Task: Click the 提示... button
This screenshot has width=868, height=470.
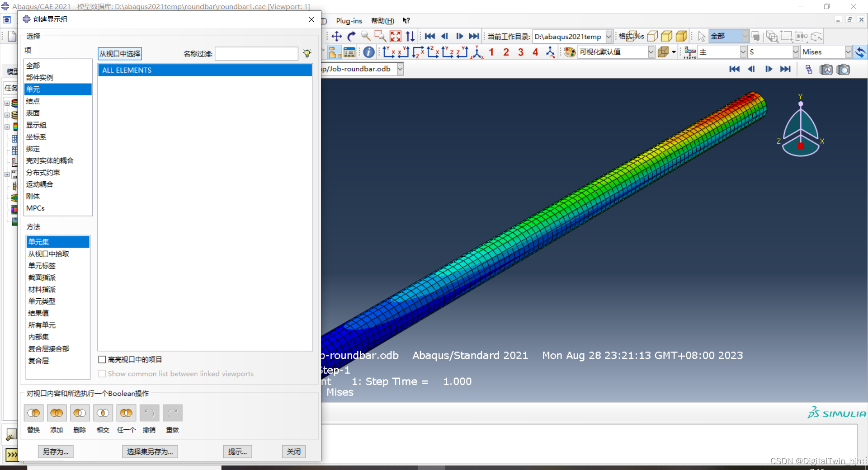Action: point(237,451)
